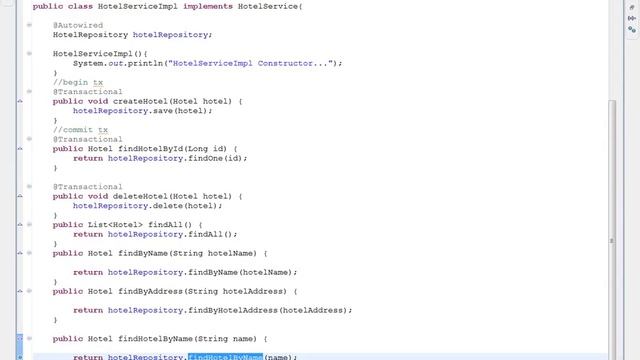Click the selected findHotelByName text in the last line
This screenshot has height=360, width=640.
225,357
